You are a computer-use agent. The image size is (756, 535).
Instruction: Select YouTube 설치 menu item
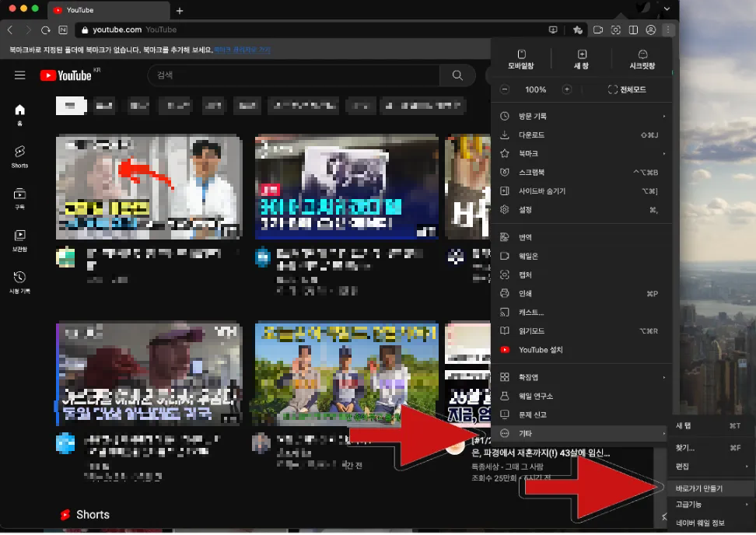[582, 351]
